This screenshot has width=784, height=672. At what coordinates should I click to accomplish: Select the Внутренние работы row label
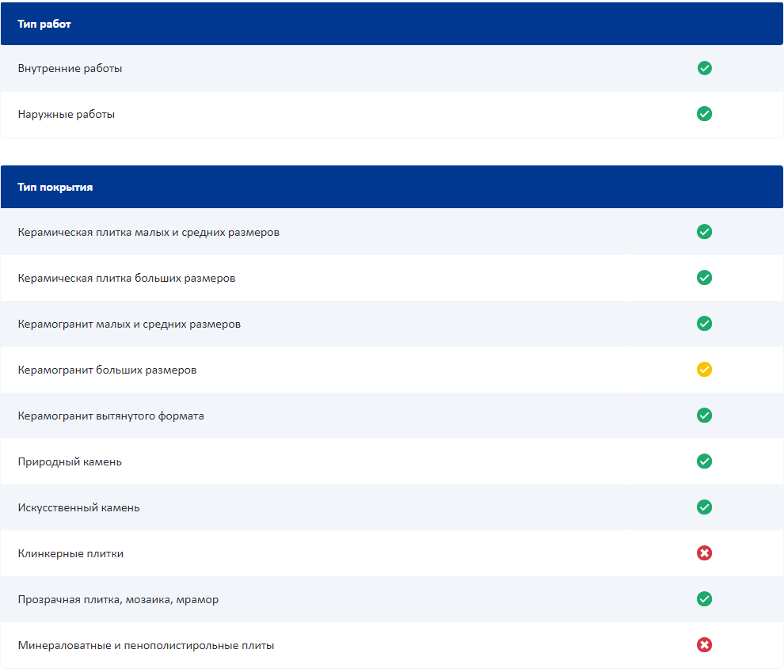(x=70, y=69)
